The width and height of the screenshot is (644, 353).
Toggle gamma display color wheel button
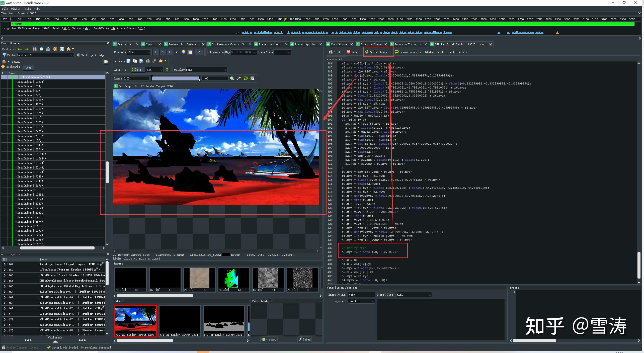tap(184, 52)
